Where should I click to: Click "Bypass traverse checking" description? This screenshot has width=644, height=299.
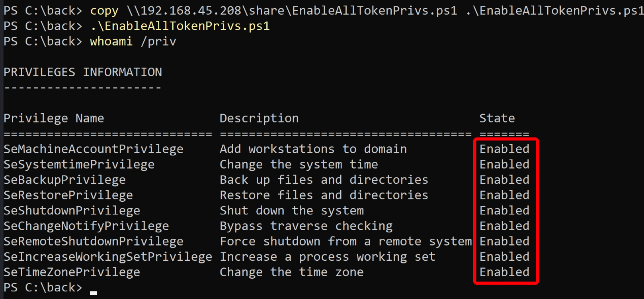[306, 226]
